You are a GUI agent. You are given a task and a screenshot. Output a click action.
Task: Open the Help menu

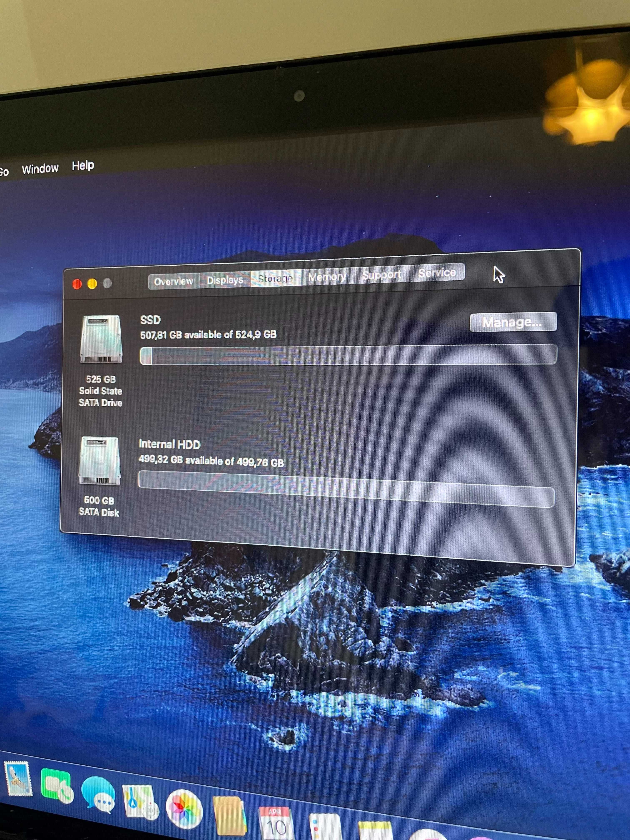83,166
